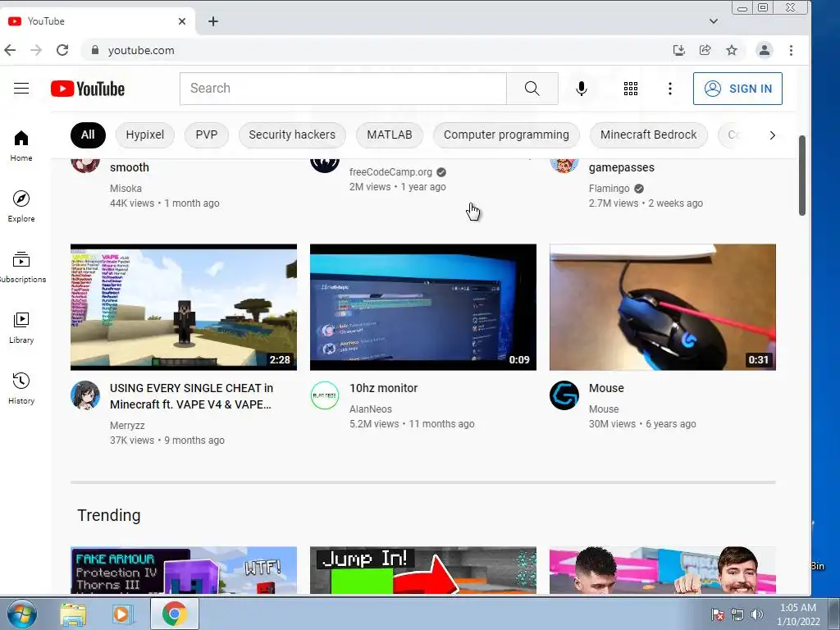Open Mouse video thumbnail 0:31
Viewport: 840px width, 630px height.
pos(663,307)
